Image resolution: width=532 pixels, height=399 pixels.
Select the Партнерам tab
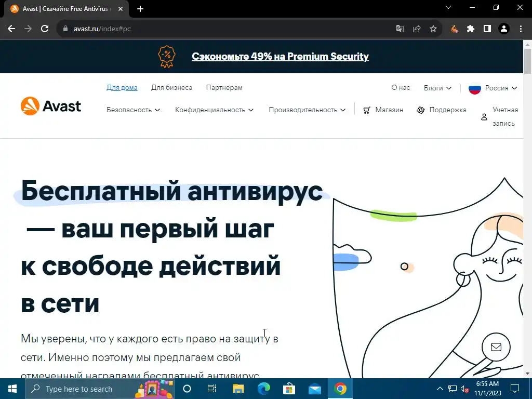coord(224,87)
